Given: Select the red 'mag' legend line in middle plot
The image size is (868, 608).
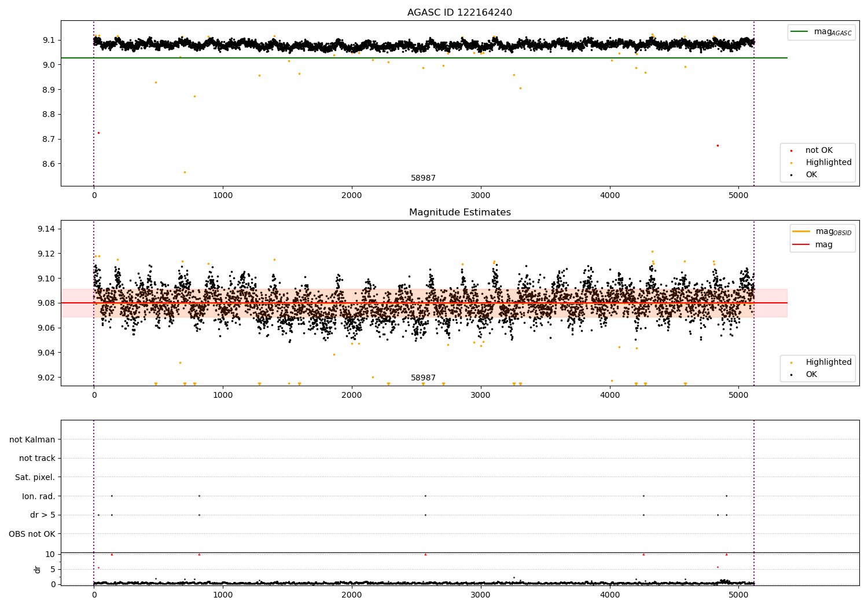Looking at the screenshot, I should 801,245.
